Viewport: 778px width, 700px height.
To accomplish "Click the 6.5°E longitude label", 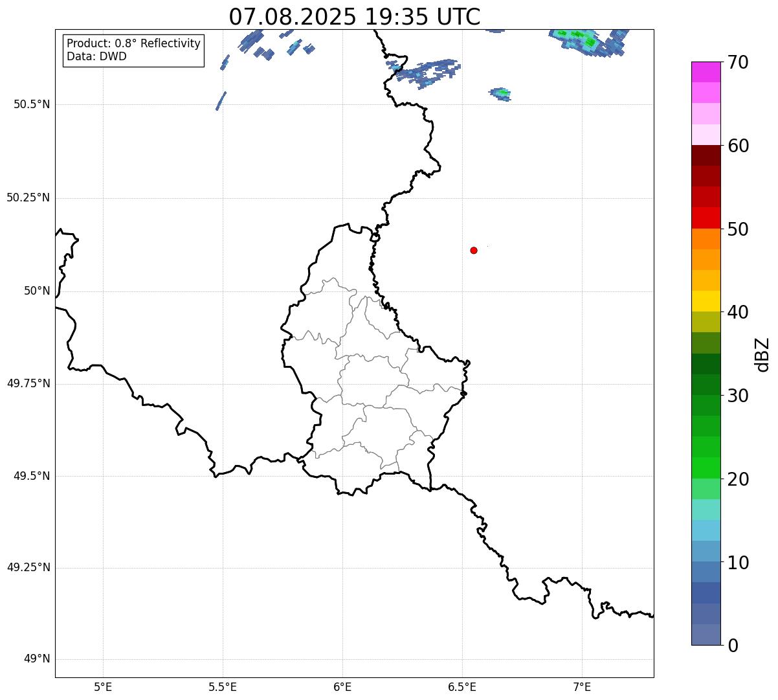I will click(x=462, y=686).
